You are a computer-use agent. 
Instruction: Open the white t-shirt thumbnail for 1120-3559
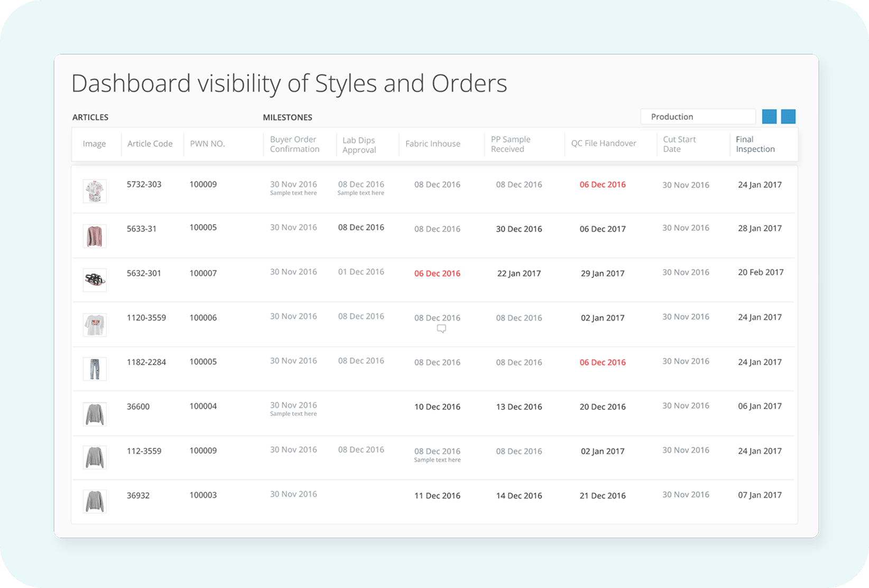tap(95, 324)
